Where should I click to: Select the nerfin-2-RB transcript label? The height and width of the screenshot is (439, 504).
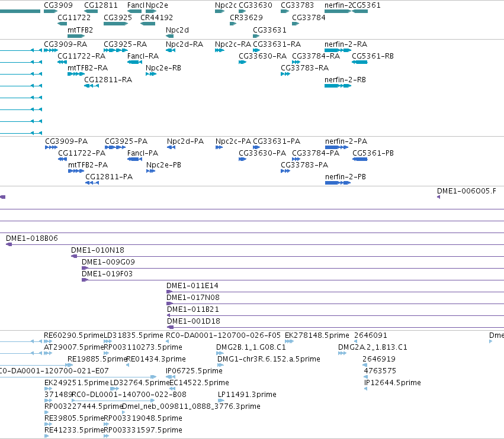(x=345, y=80)
